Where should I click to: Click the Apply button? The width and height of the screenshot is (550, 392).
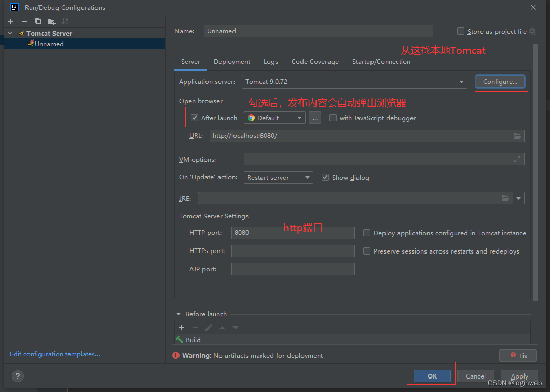(x=519, y=376)
